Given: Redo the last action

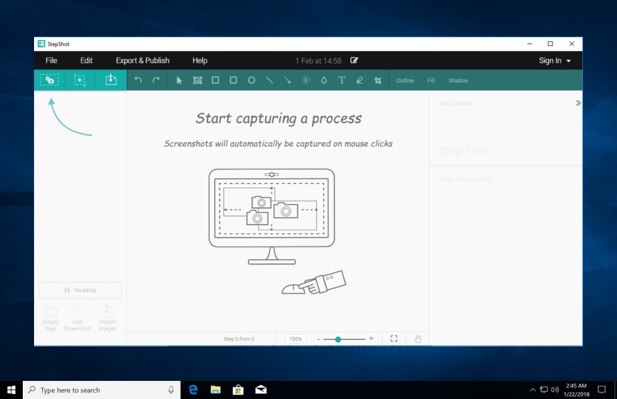Looking at the screenshot, I should coord(156,80).
